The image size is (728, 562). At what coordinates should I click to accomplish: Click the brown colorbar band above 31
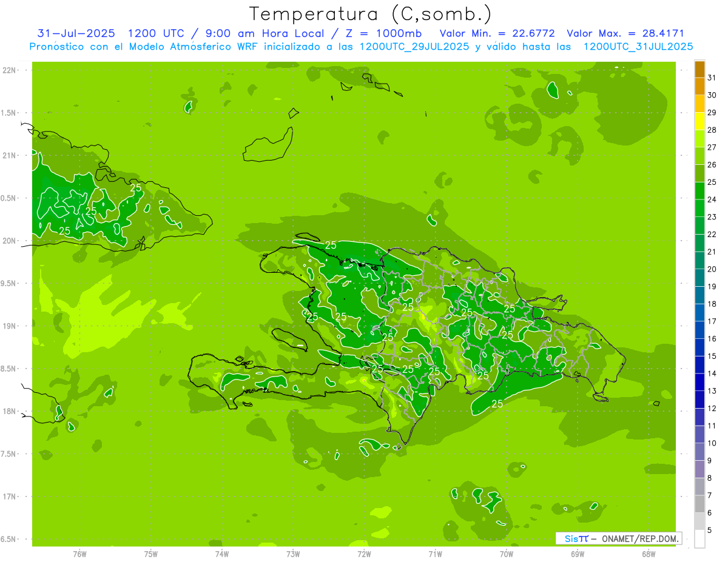click(699, 69)
